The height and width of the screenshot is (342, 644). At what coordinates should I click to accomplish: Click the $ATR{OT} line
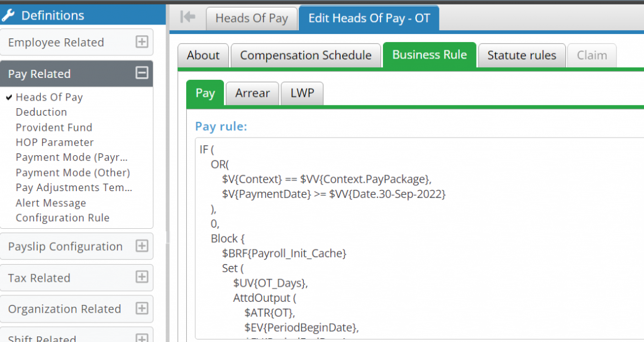point(270,313)
